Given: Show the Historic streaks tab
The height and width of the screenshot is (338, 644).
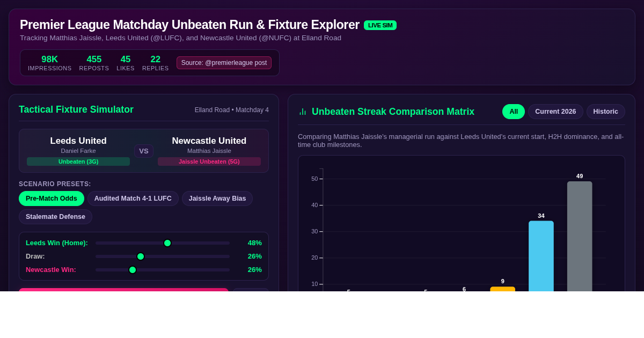Looking at the screenshot, I should coord(606,112).
